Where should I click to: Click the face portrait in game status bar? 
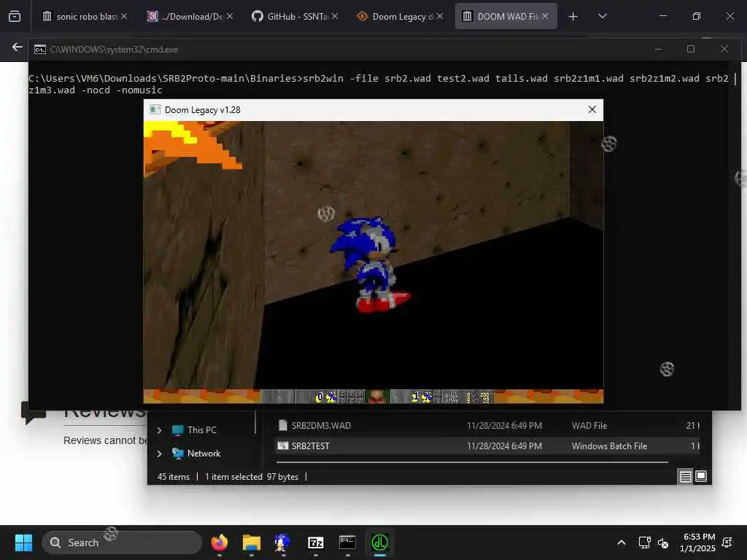(377, 396)
